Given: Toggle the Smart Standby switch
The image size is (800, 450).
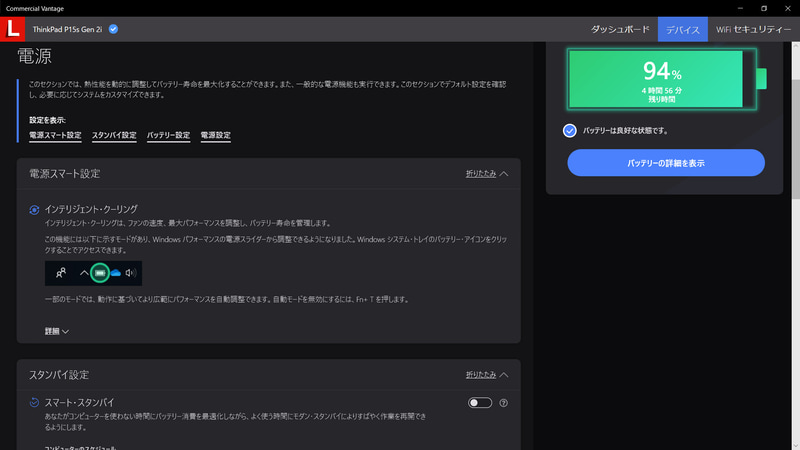Looking at the screenshot, I should pyautogui.click(x=480, y=403).
